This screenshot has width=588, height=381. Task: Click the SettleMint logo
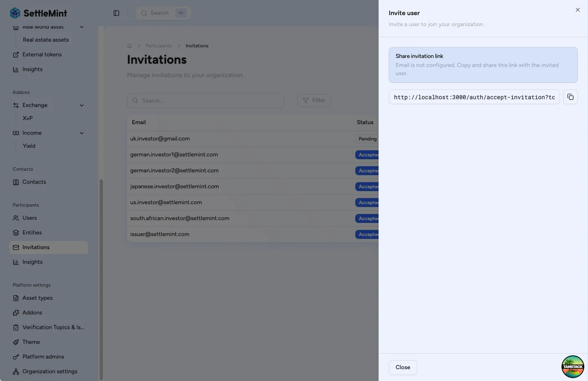coord(38,13)
